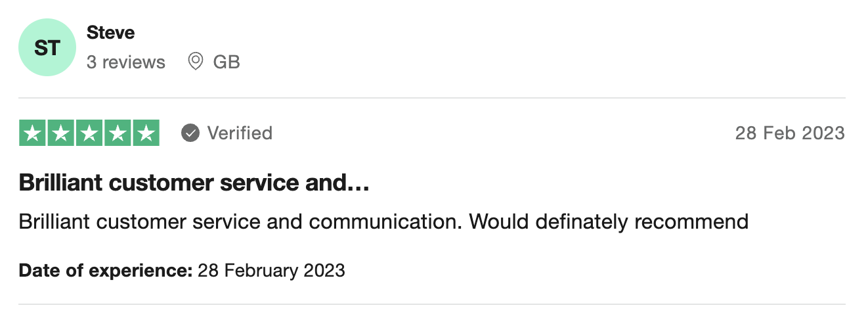Click the second green rating star
The width and height of the screenshot is (868, 322).
point(61,133)
